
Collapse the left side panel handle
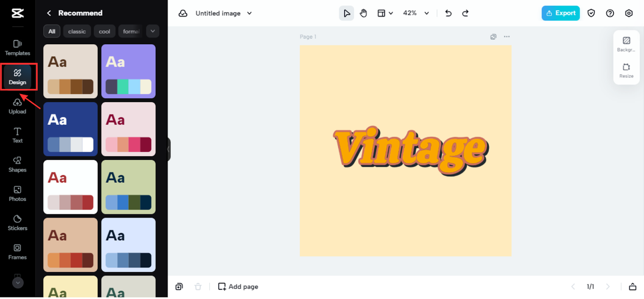(x=169, y=149)
